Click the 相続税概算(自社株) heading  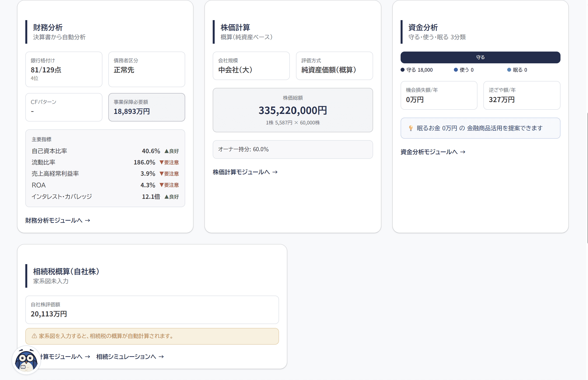tap(66, 271)
